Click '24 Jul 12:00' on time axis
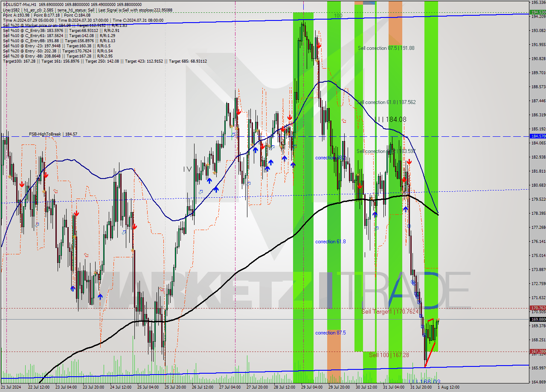This screenshot has height=392, width=546. [120, 387]
